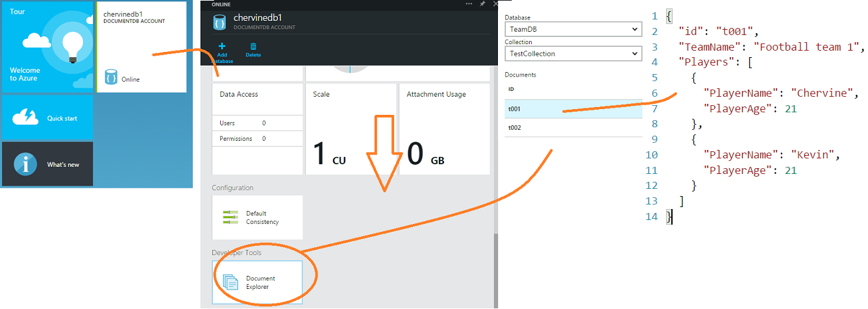Viewport: 868px width, 309px height.
Task: Click the Delete trash icon
Action: [253, 46]
